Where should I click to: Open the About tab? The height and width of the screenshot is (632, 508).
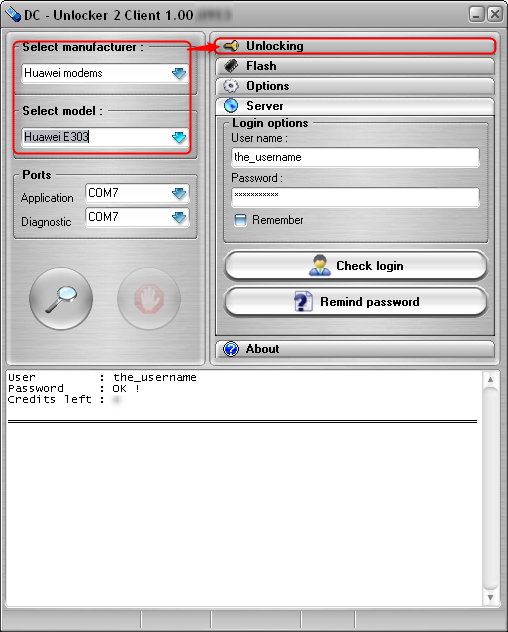tap(355, 349)
